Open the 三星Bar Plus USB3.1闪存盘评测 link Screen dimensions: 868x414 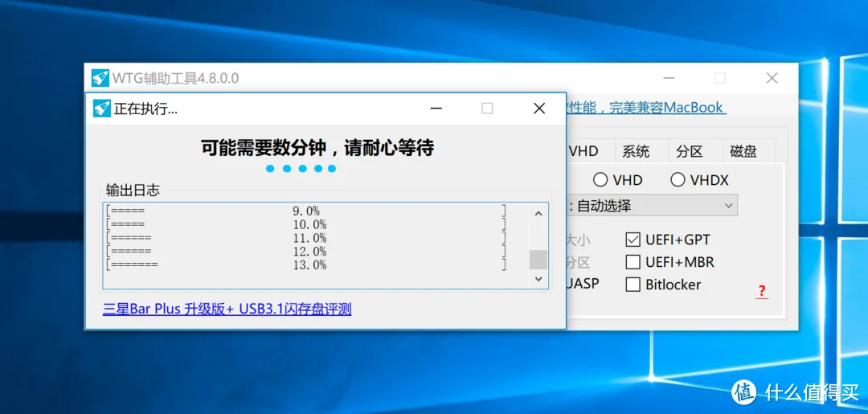pyautogui.click(x=227, y=309)
